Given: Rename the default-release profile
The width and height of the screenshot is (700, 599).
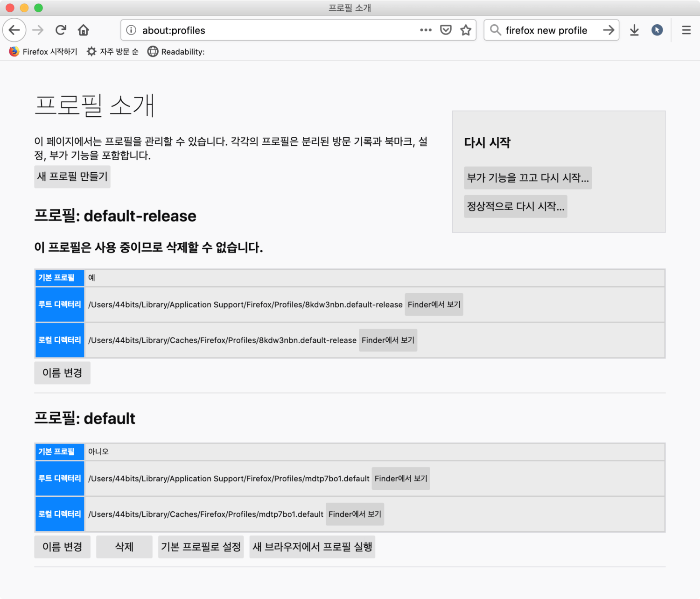Looking at the screenshot, I should 62,373.
